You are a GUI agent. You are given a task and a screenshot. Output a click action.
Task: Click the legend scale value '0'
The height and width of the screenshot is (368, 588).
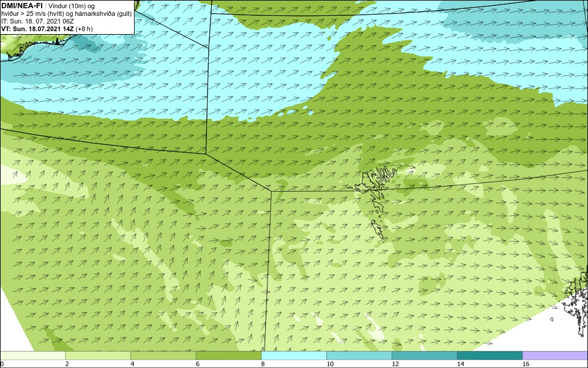pos(2,364)
